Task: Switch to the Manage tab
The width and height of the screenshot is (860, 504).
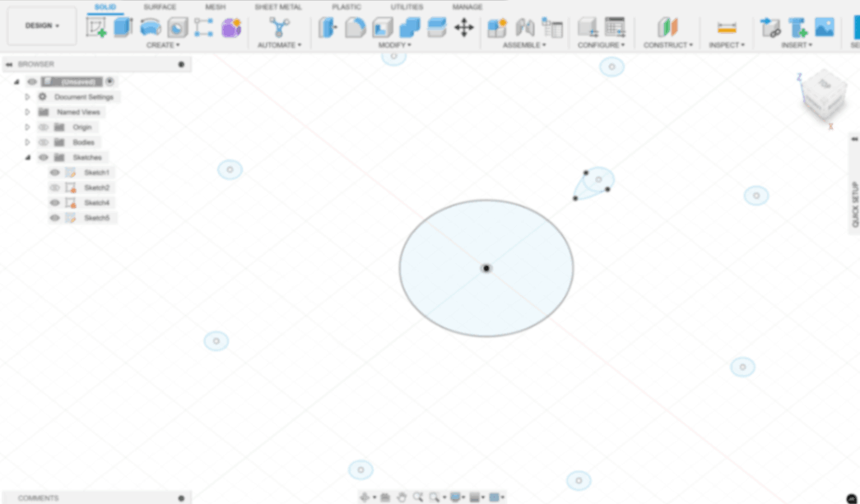Action: 467,7
